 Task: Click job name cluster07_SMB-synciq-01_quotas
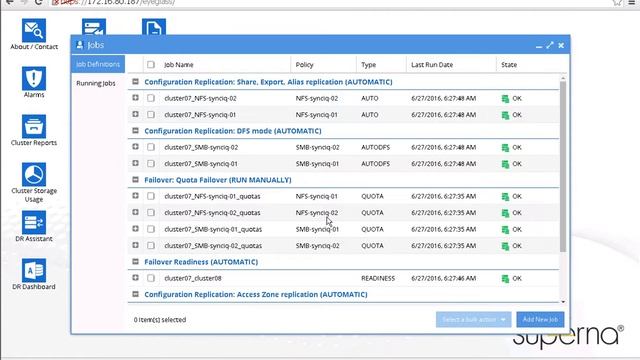[x=213, y=229]
